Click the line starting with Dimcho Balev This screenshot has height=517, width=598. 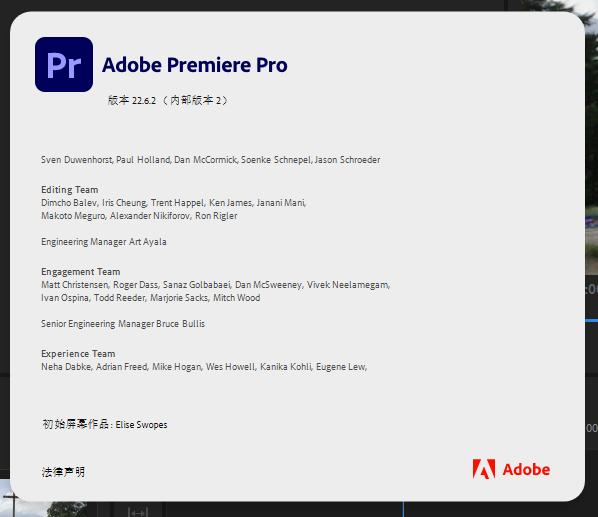pos(174,202)
